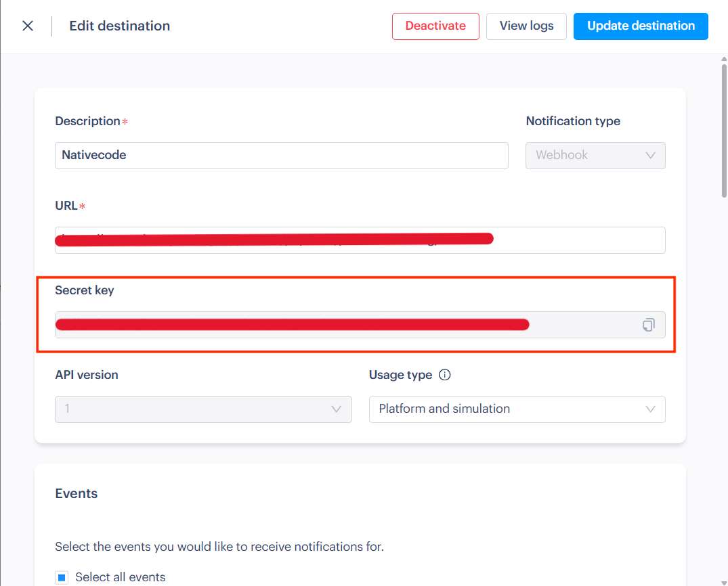The image size is (728, 586).
Task: Click the Notification type chevron icon
Action: 651,155
